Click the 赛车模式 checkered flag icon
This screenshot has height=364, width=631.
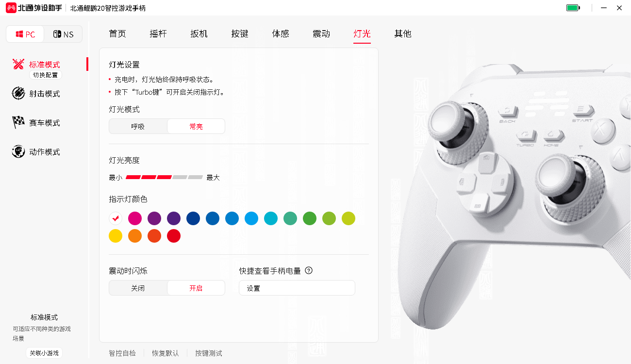pyautogui.click(x=18, y=122)
